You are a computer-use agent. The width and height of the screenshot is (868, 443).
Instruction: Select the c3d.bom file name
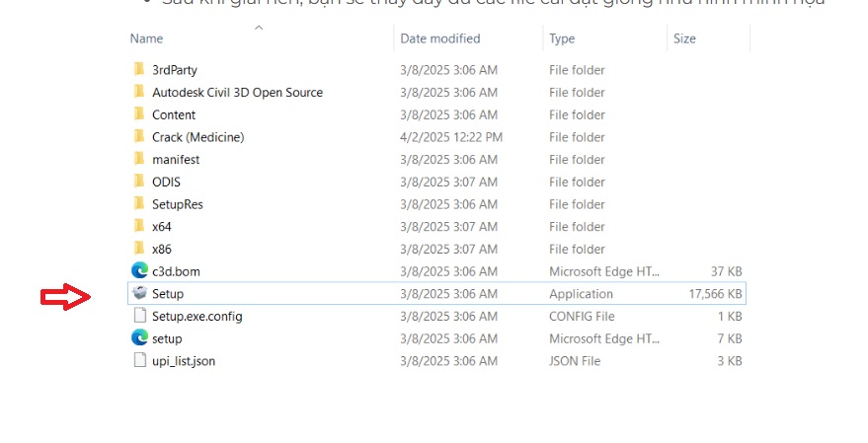point(176,271)
